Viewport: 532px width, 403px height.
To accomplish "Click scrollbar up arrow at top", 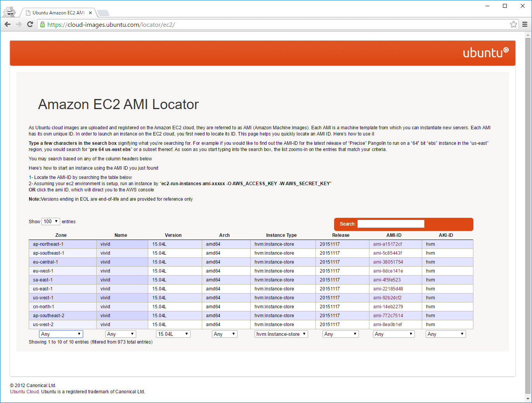I will coord(528,35).
